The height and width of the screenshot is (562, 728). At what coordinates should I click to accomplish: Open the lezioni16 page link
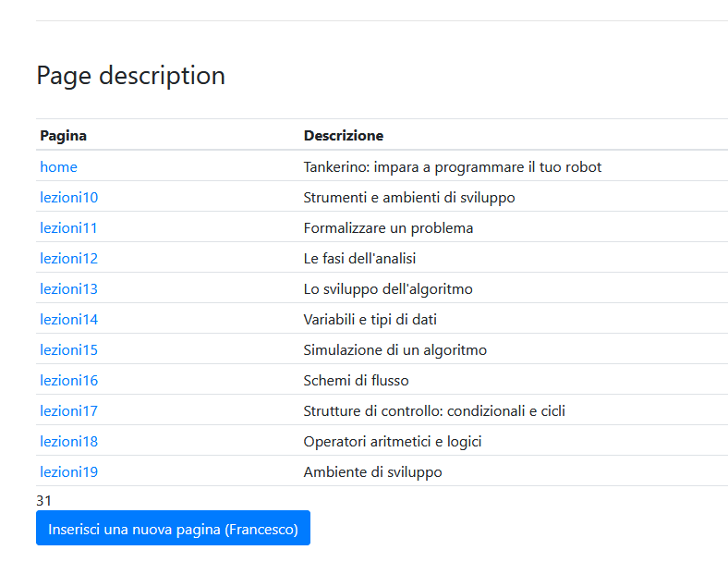[x=68, y=381]
